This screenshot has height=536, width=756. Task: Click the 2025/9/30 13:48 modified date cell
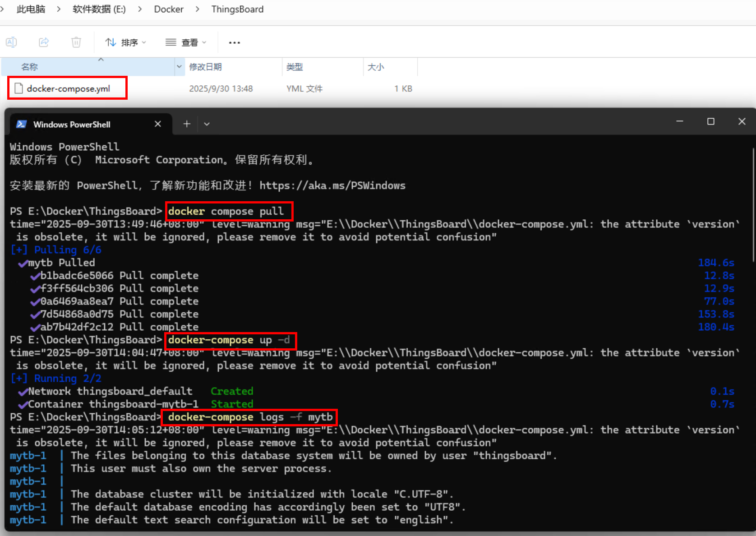click(x=221, y=88)
